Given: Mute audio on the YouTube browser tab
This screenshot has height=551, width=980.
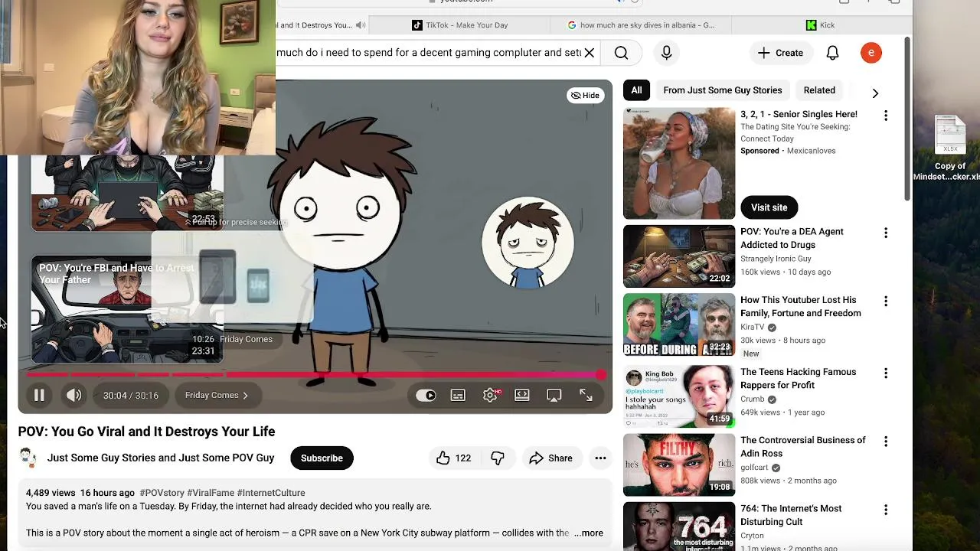Looking at the screenshot, I should 361,25.
